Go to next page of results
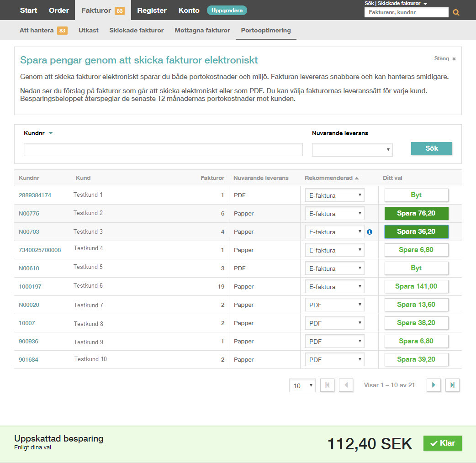The height and width of the screenshot is (463, 476). click(x=434, y=385)
